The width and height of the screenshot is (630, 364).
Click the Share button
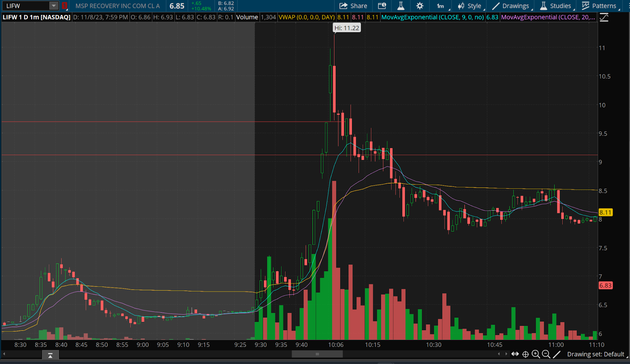coord(353,6)
